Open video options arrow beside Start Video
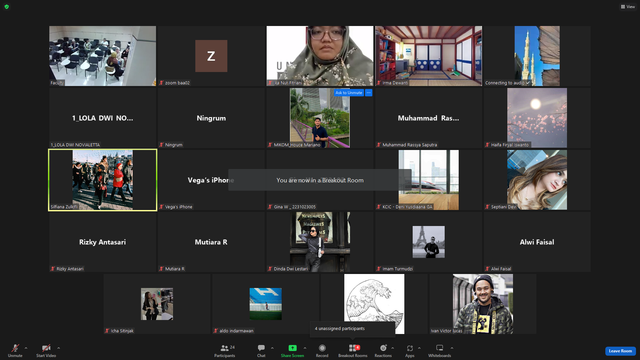The width and height of the screenshot is (640, 360). click(x=59, y=348)
